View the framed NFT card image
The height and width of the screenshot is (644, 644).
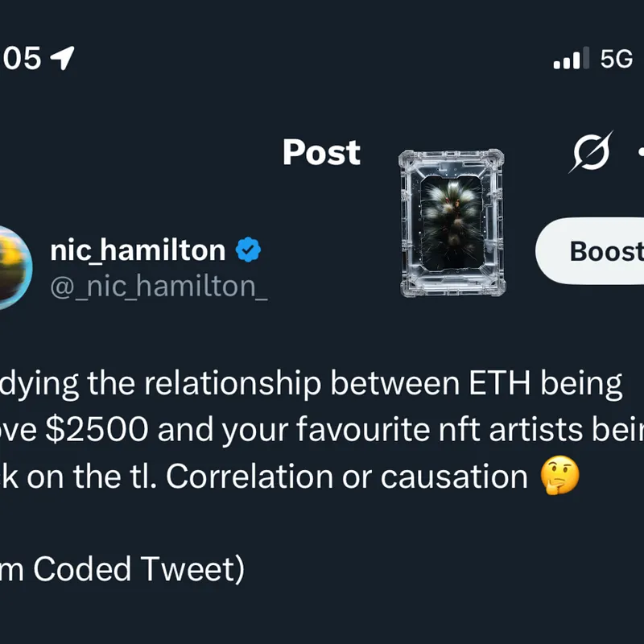tap(452, 223)
